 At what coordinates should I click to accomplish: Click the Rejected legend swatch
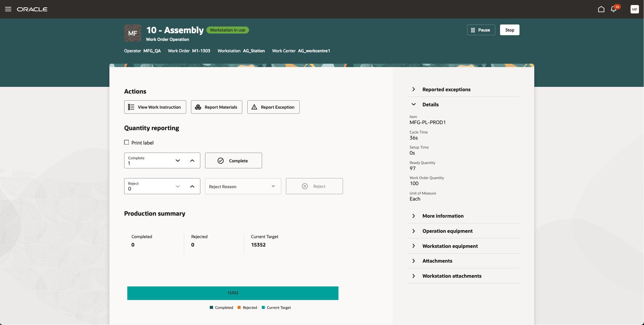click(239, 307)
